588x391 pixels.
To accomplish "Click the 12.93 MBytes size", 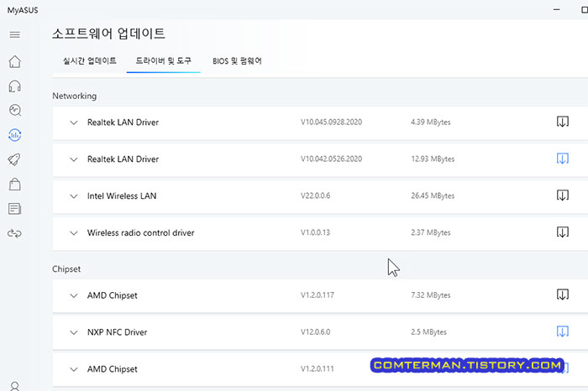I will (x=433, y=159).
